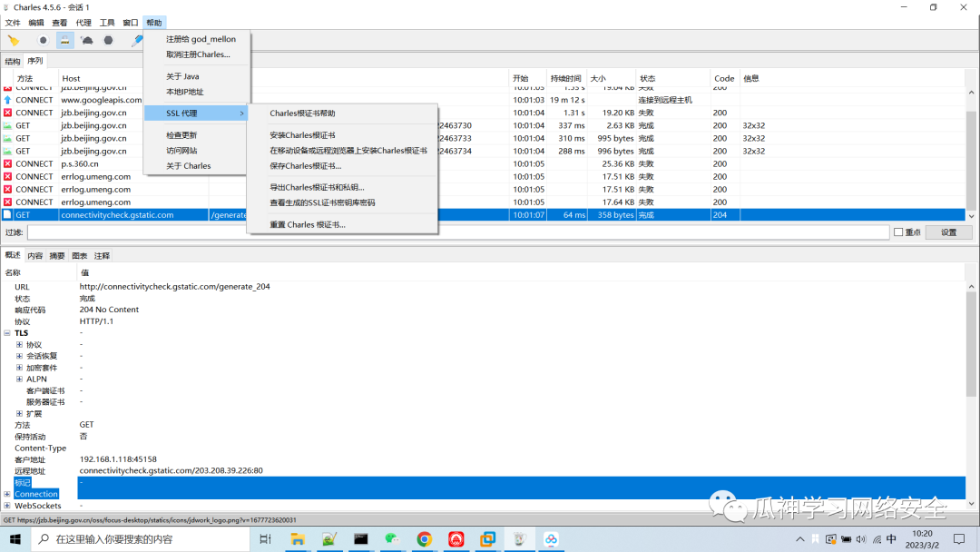Viewport: 980px width, 552px height.
Task: Click the 过滤 filter input field
Action: click(458, 232)
